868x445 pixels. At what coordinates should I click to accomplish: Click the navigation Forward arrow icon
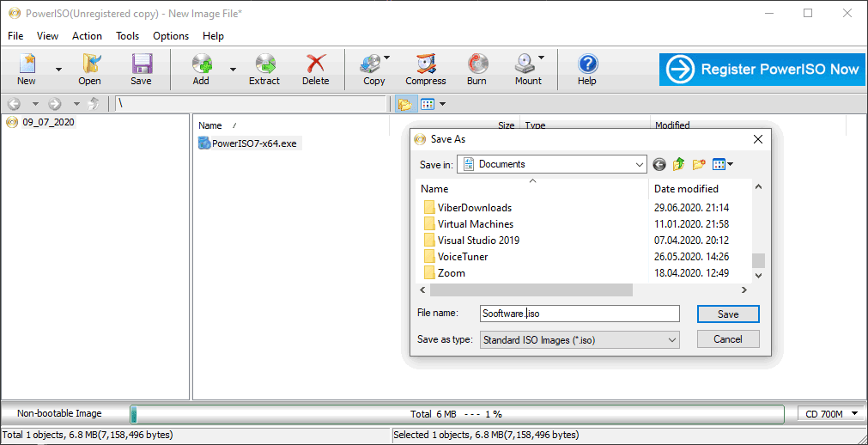click(x=55, y=104)
